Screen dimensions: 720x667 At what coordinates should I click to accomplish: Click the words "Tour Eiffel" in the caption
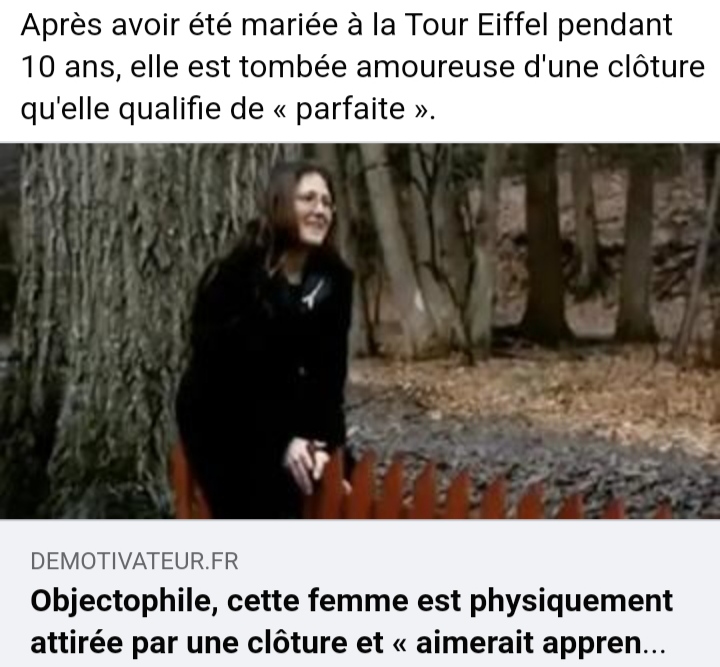(476, 25)
